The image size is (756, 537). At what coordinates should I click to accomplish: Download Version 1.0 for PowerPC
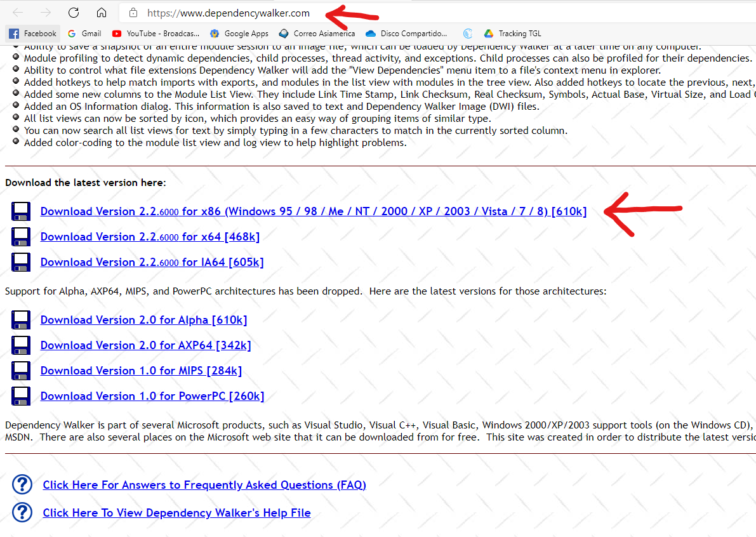point(152,395)
